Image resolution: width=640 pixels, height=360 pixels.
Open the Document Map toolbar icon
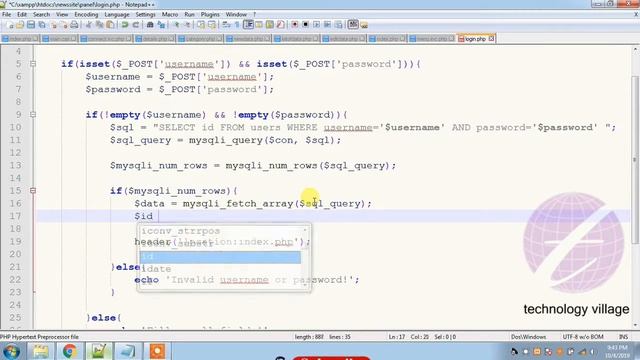tap(269, 25)
